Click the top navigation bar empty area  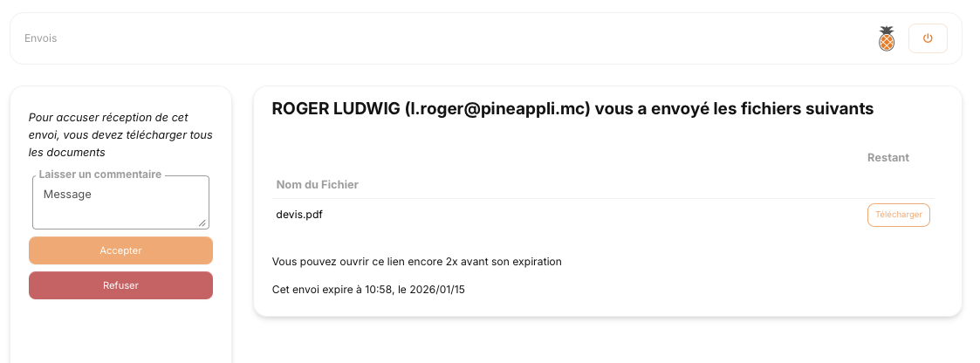click(x=436, y=38)
